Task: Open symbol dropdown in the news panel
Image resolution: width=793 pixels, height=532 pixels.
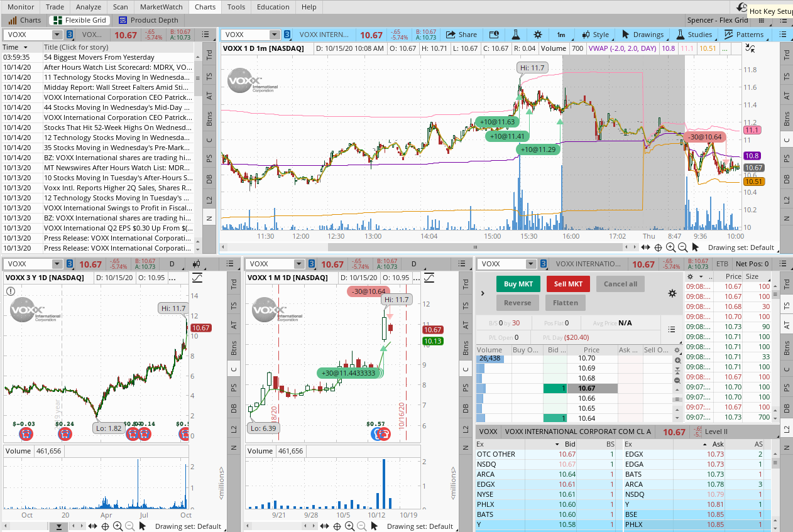Action: tap(57, 35)
